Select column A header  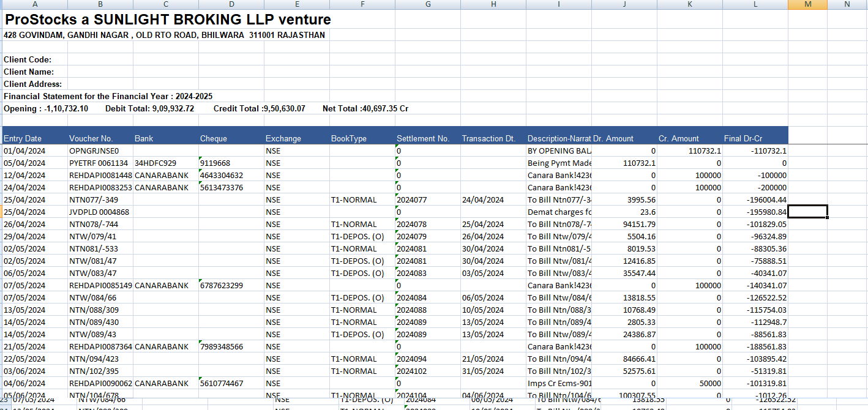pyautogui.click(x=35, y=5)
